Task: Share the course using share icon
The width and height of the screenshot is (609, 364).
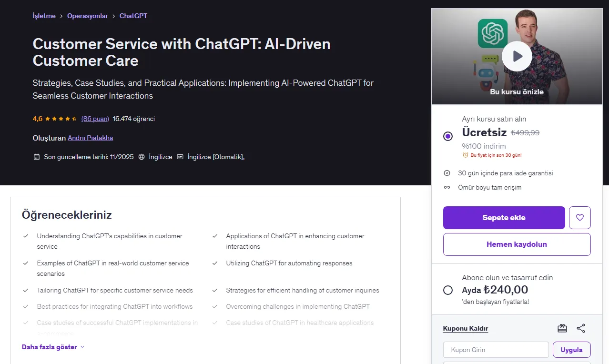Action: pos(581,328)
